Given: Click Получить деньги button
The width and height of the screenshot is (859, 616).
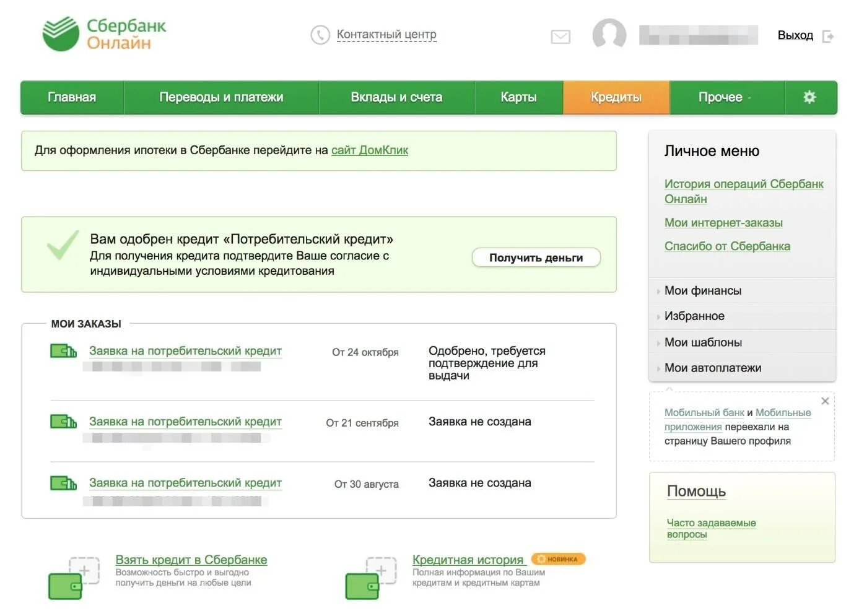Looking at the screenshot, I should click(x=536, y=258).
